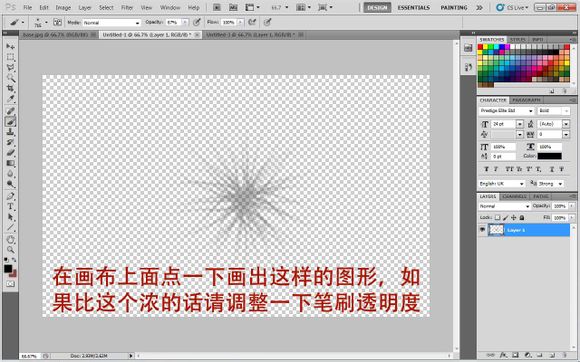Open the Filter menu
Image resolution: width=580 pixels, height=362 pixels.
(127, 7)
